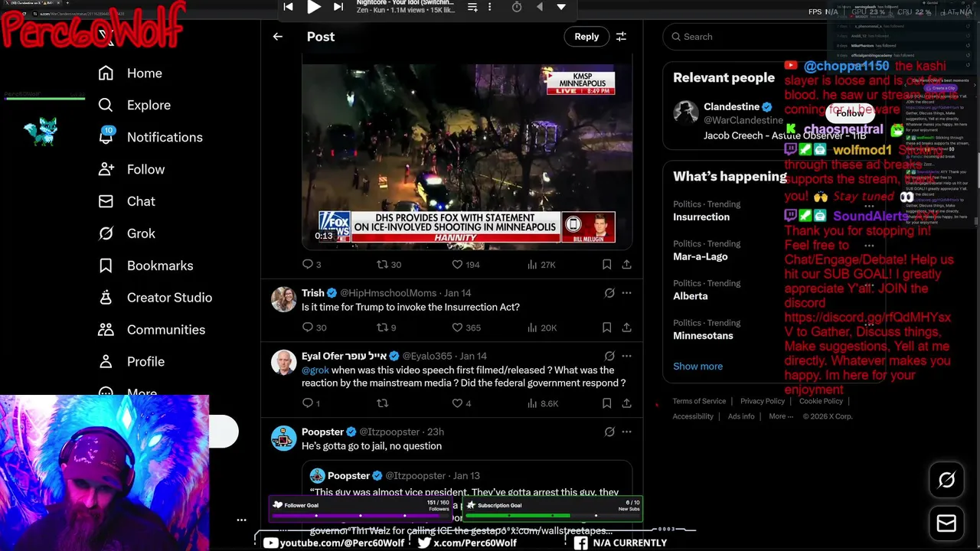
Task: Bookmark Eyal Ofer's reply
Action: click(606, 403)
